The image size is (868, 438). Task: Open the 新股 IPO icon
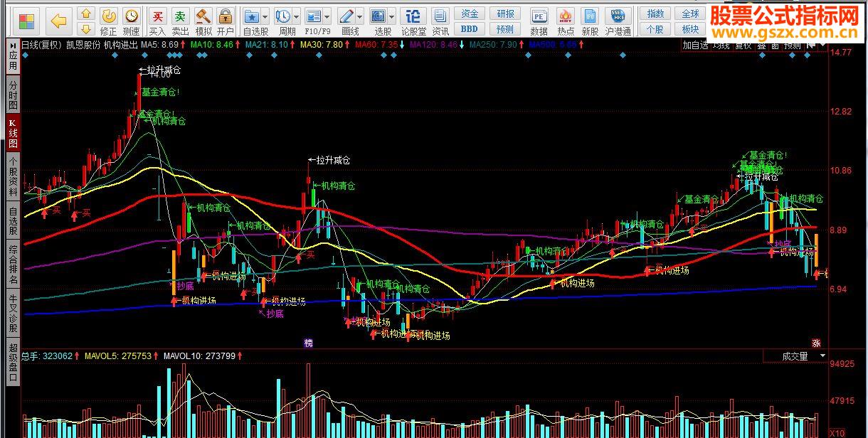[590, 16]
